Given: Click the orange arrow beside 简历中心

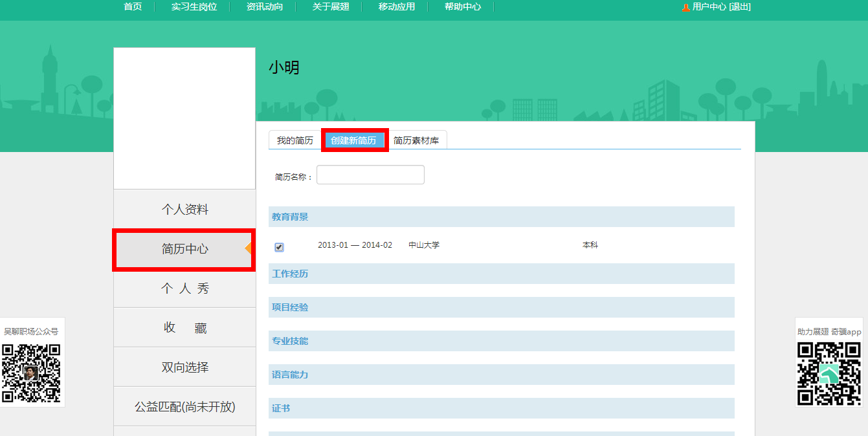Looking at the screenshot, I should pyautogui.click(x=248, y=249).
